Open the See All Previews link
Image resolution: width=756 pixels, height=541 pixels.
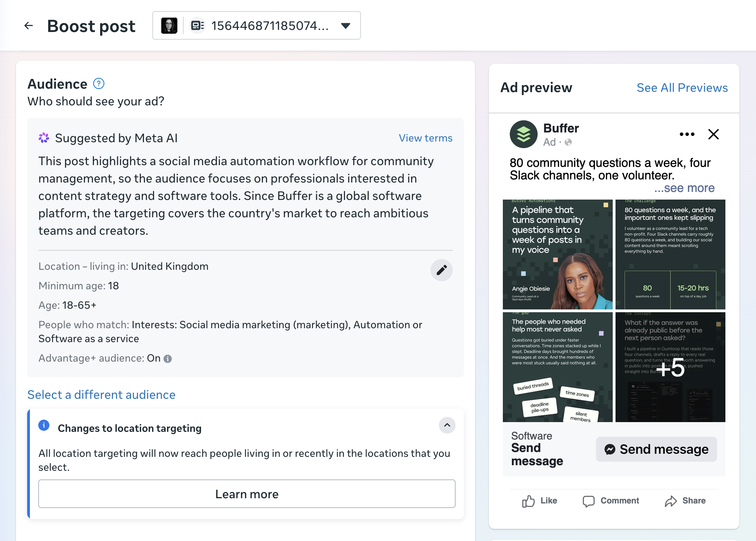coord(682,88)
